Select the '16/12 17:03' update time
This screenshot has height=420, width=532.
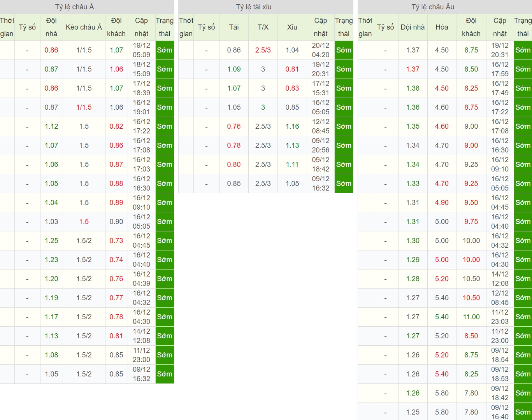pyautogui.click(x=142, y=164)
